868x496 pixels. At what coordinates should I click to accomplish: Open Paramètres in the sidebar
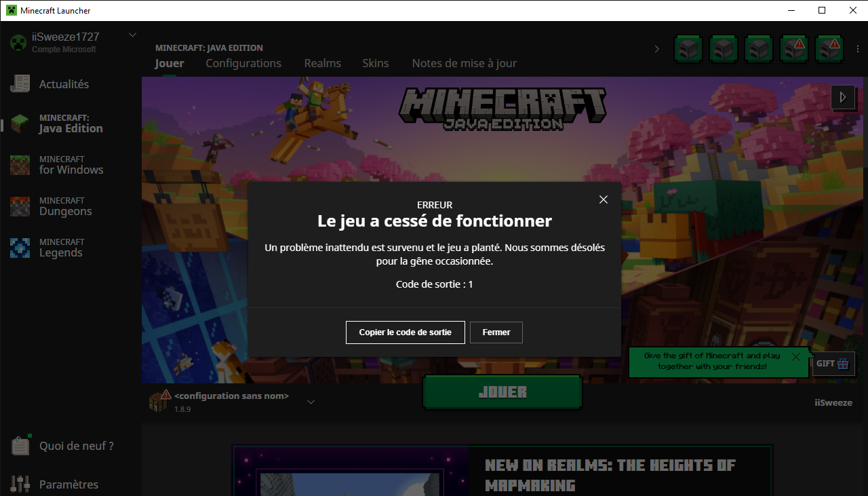[x=71, y=484]
